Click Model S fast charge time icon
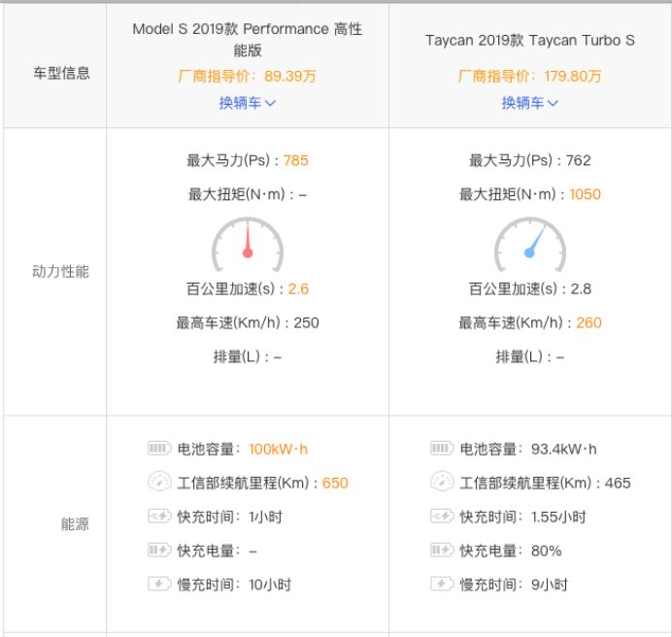The width and height of the screenshot is (672, 637). tap(159, 516)
